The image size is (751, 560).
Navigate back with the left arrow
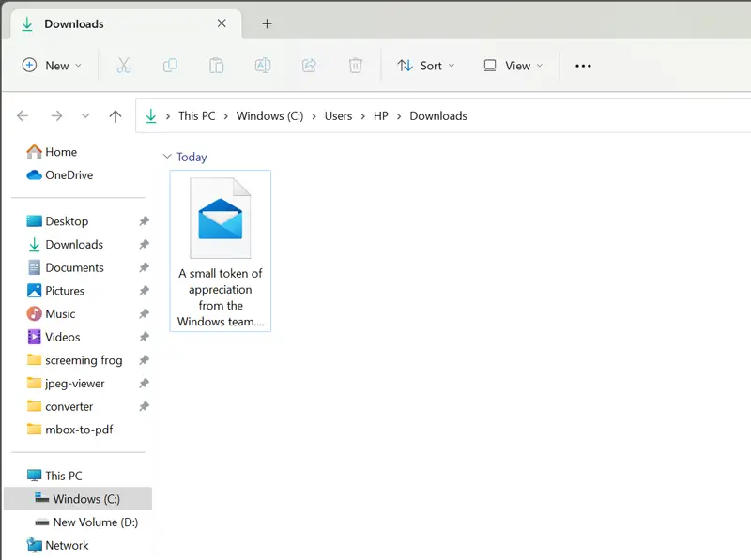23,116
